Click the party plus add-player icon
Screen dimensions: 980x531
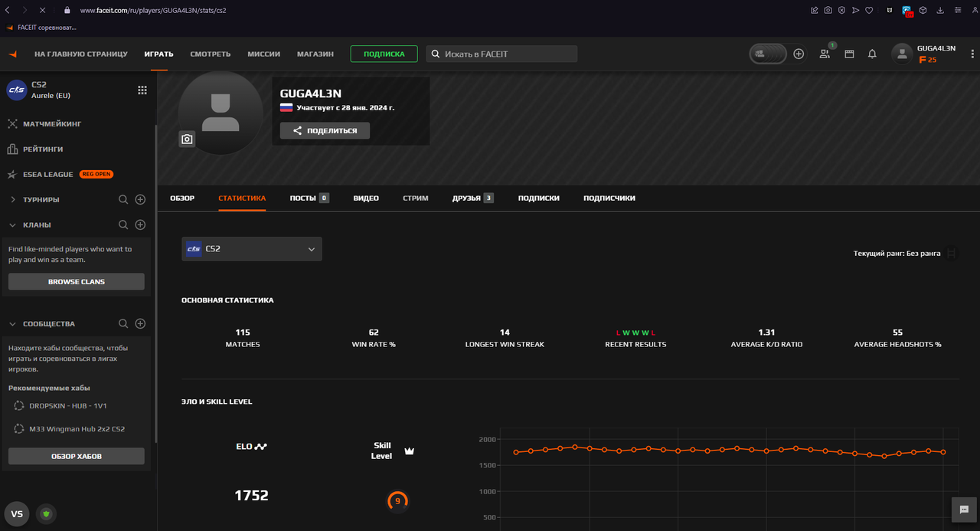[799, 54]
